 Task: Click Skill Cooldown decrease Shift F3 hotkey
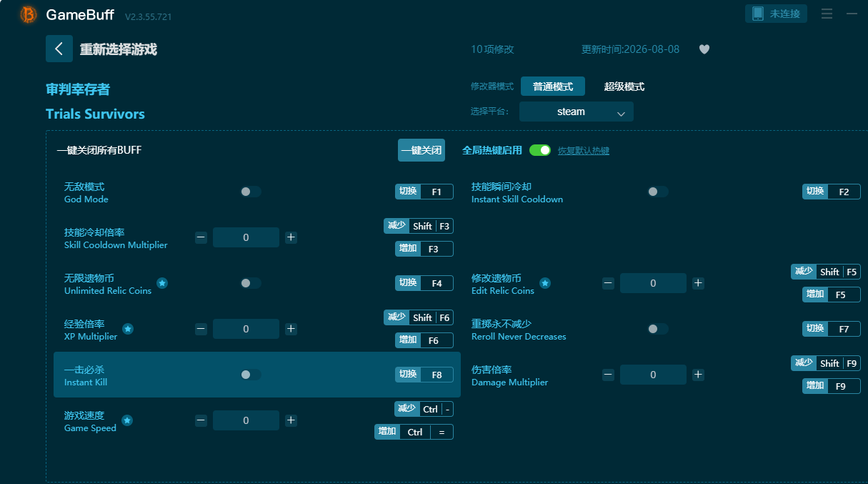(419, 226)
